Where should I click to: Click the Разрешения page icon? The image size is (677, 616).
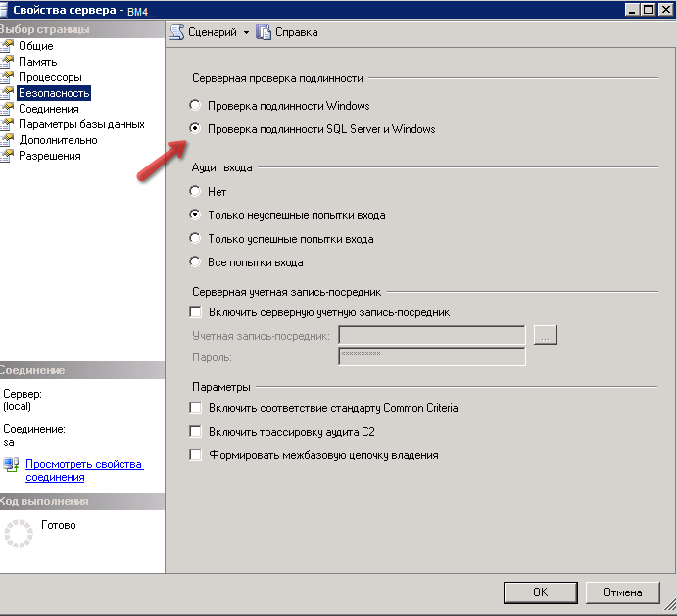coord(8,156)
